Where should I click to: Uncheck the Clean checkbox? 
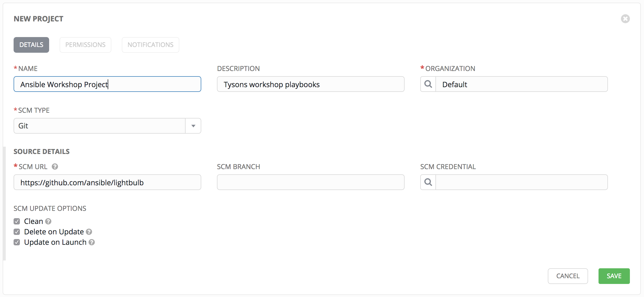click(17, 221)
